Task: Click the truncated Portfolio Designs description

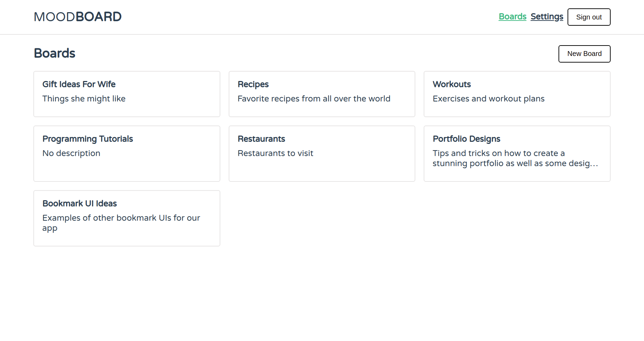Action: (515, 159)
